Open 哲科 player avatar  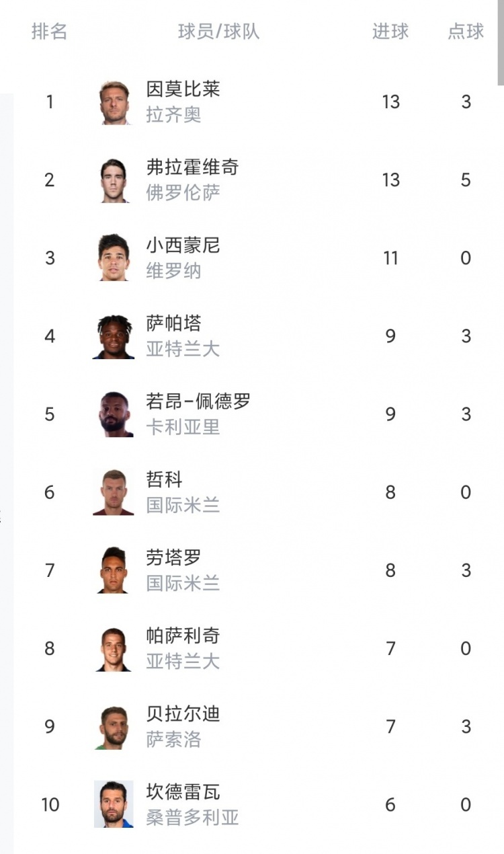tap(114, 492)
